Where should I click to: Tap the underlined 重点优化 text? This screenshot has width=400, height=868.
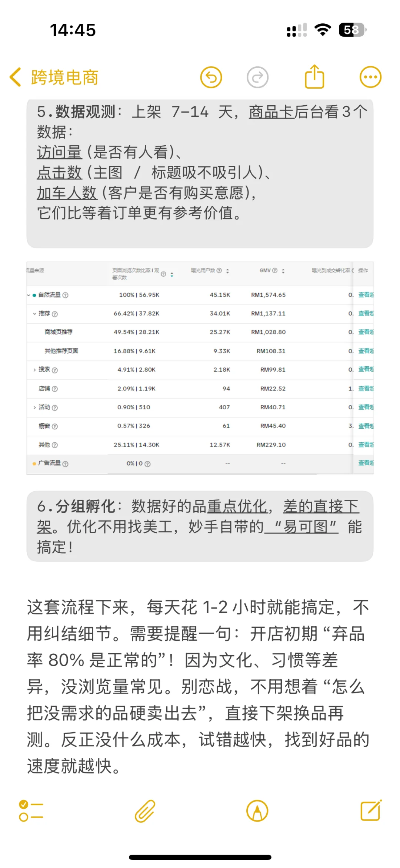click(x=237, y=506)
